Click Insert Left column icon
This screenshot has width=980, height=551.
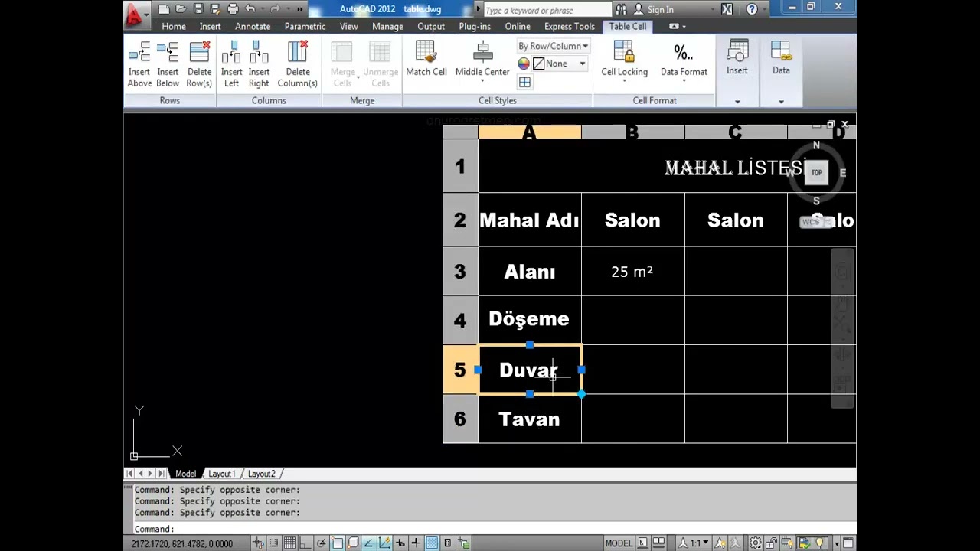point(231,53)
